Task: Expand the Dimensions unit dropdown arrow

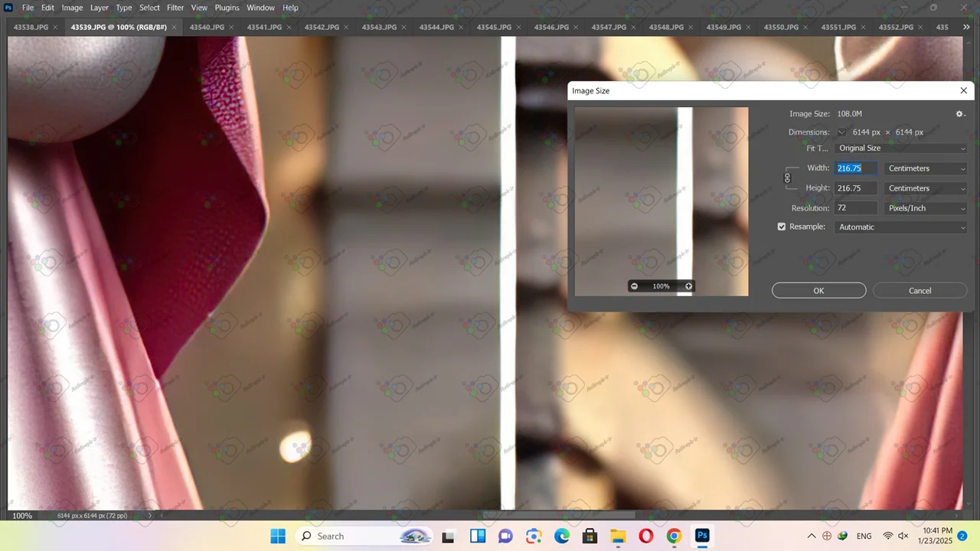Action: [x=842, y=132]
